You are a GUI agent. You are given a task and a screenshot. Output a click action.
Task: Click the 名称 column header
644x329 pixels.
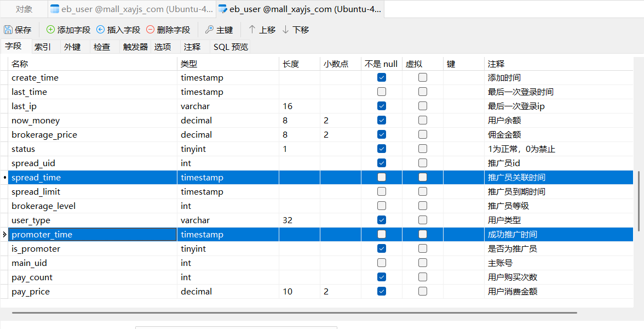[x=93, y=64]
